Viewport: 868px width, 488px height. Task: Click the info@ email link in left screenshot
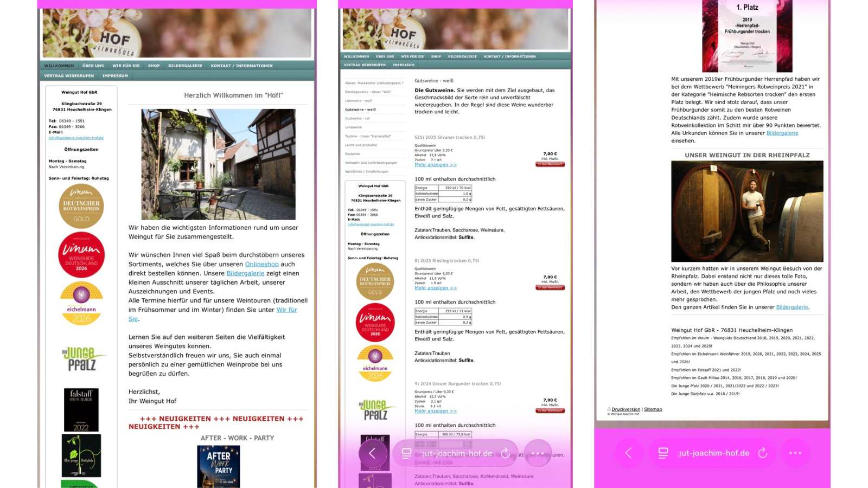point(76,138)
